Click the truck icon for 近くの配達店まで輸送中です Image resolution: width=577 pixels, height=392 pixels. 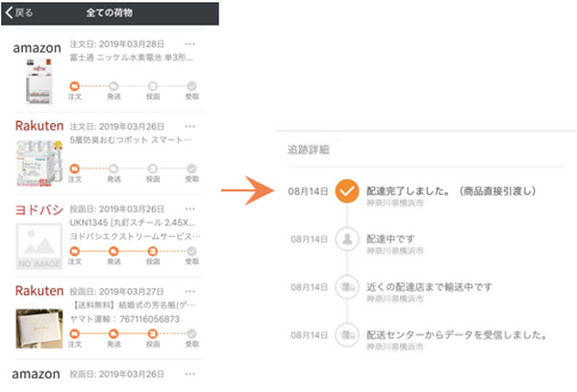click(x=347, y=289)
